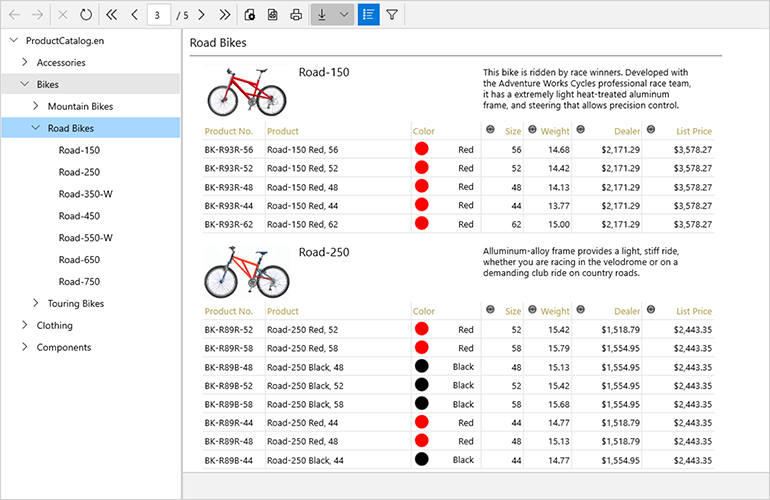Click red color dot for BK-R93R-56
Screen dimensions: 770x500
tap(421, 149)
